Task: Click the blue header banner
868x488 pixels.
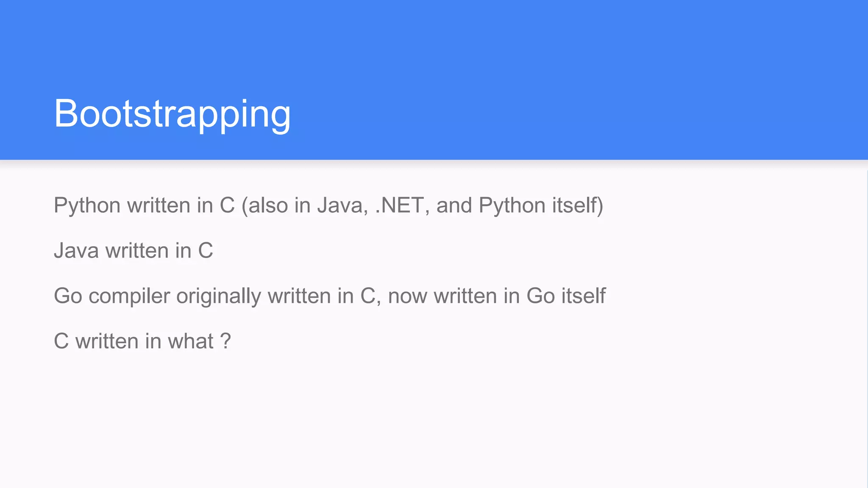Action: tap(434, 80)
